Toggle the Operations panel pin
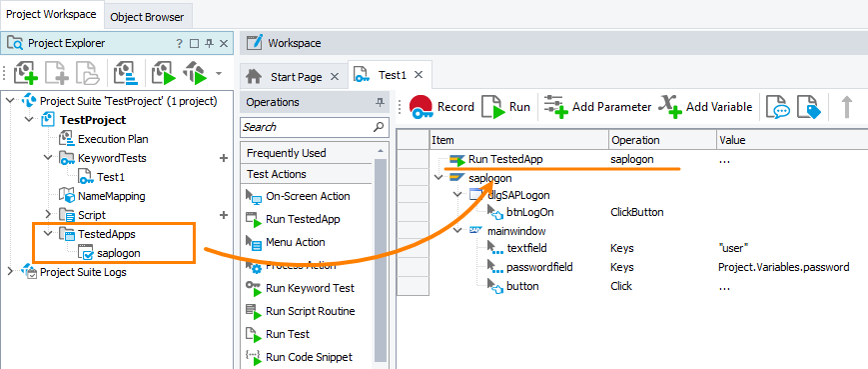Viewport: 868px width, 369px height. [380, 102]
